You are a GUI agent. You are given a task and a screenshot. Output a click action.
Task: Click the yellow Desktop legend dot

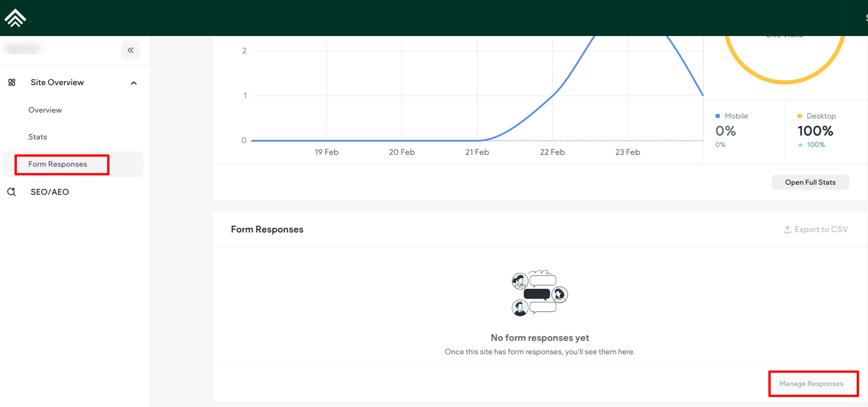pos(799,116)
